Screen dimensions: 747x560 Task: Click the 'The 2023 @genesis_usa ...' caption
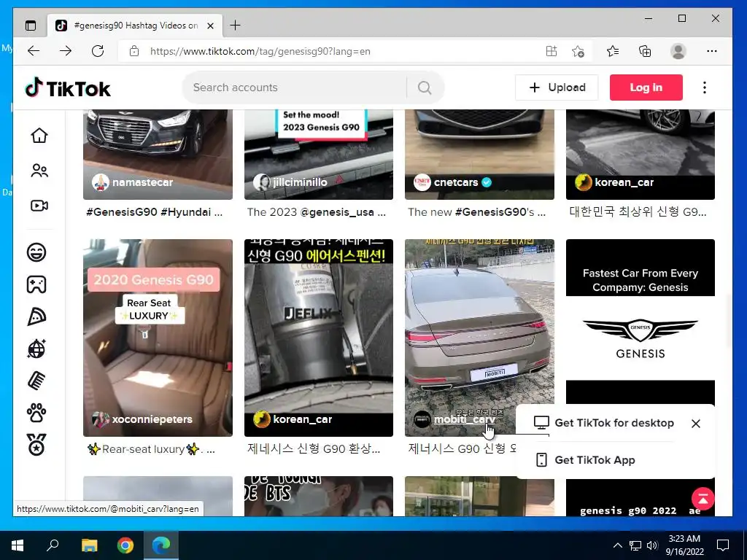(317, 212)
